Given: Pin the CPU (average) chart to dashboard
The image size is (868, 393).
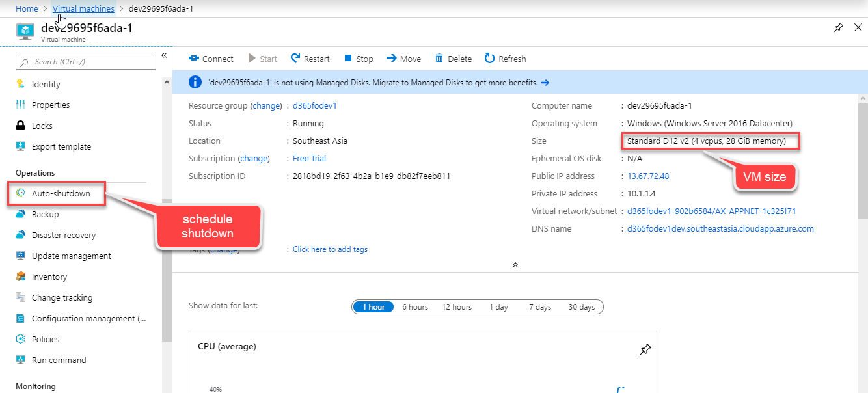Looking at the screenshot, I should (x=645, y=350).
